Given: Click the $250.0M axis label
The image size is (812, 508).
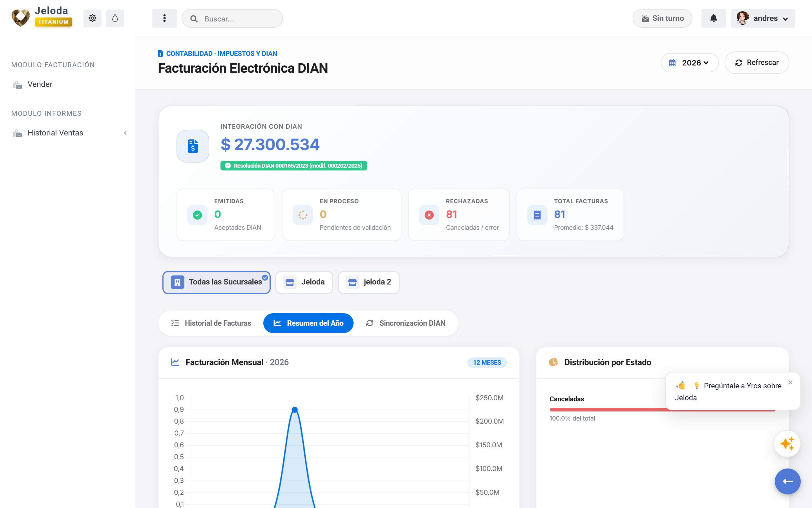Looking at the screenshot, I should tap(489, 398).
